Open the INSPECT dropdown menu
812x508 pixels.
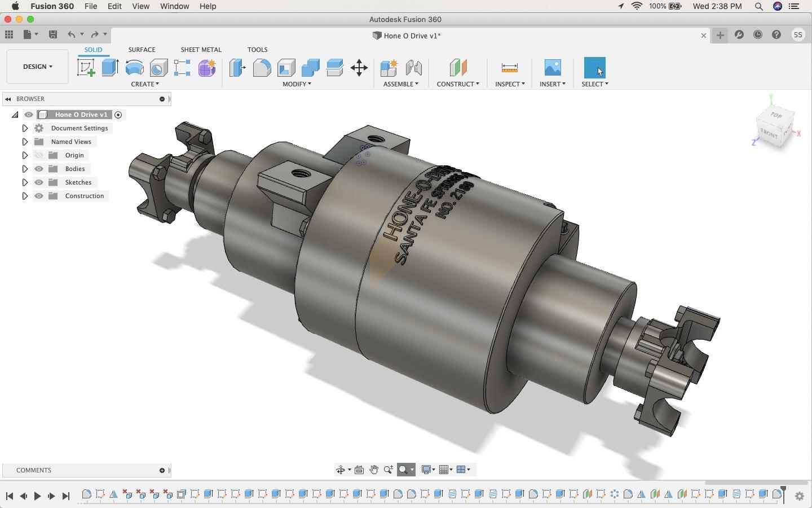[x=510, y=84]
